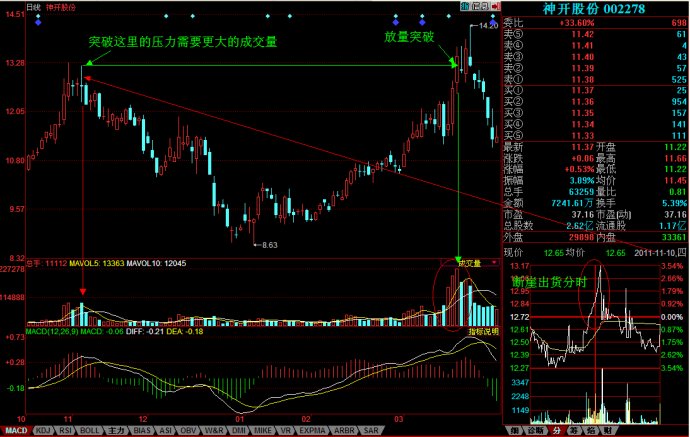Switch to the 主力 indicator tab
Image resolution: width=690 pixels, height=437 pixels.
115,430
